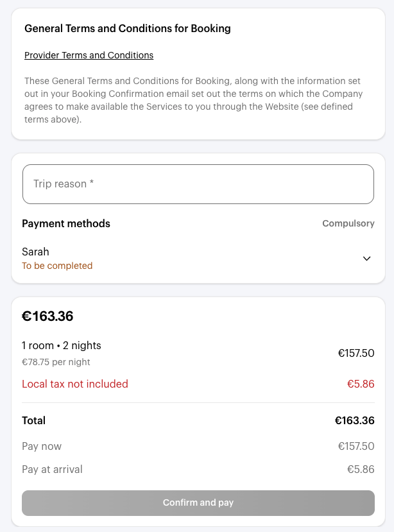Click the bold €163.36 total amount

click(x=354, y=421)
